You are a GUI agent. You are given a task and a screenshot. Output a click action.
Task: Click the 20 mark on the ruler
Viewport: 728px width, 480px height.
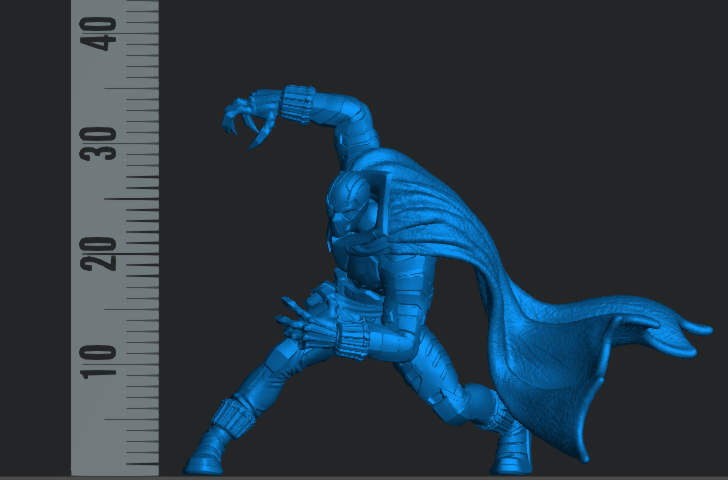point(98,254)
